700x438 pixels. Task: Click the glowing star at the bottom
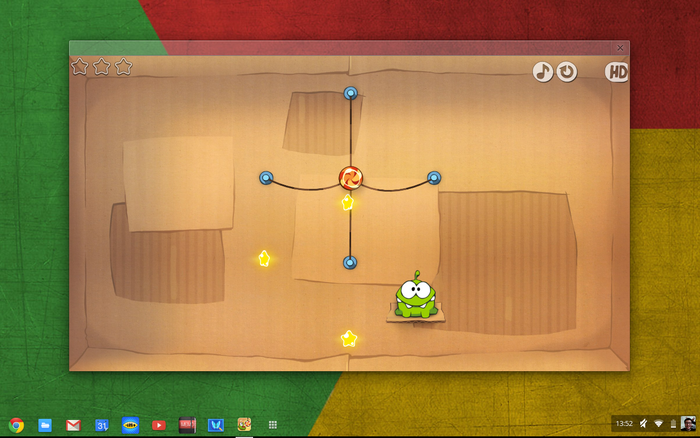[348, 339]
